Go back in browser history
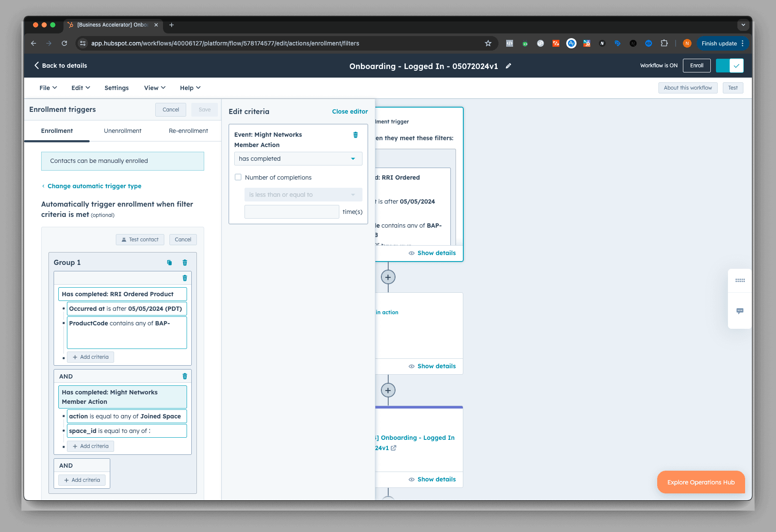This screenshot has width=776, height=532. pyautogui.click(x=33, y=43)
